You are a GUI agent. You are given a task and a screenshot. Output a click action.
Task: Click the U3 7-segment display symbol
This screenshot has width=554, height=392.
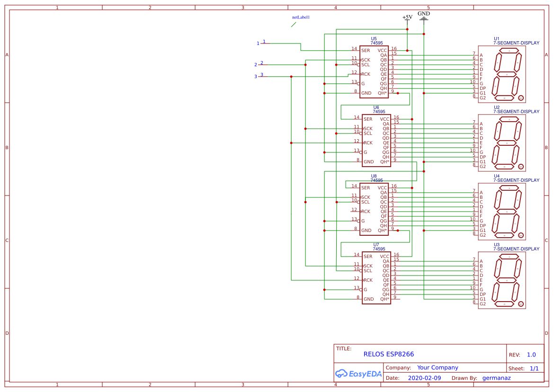(501, 280)
